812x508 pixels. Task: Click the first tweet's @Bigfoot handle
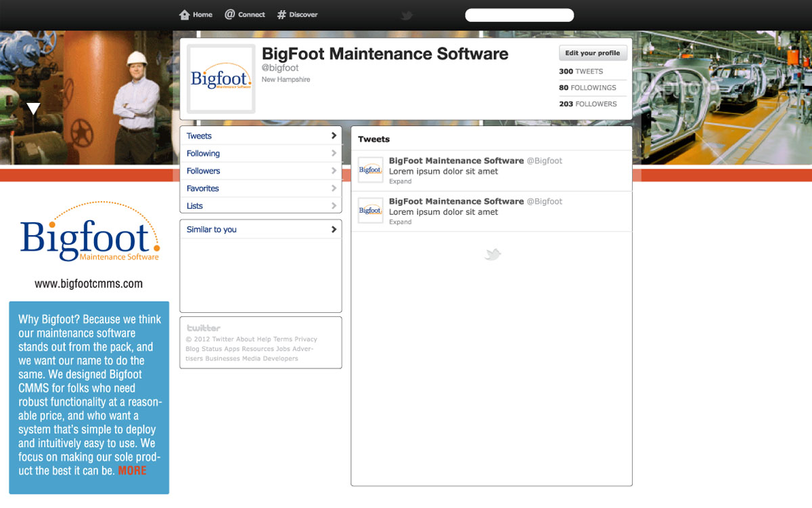coord(544,161)
